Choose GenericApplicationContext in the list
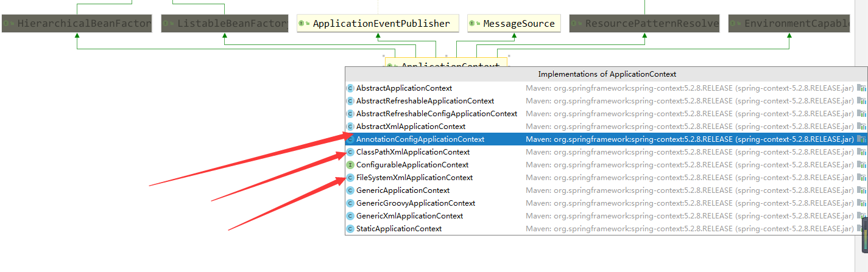 [x=606, y=190]
